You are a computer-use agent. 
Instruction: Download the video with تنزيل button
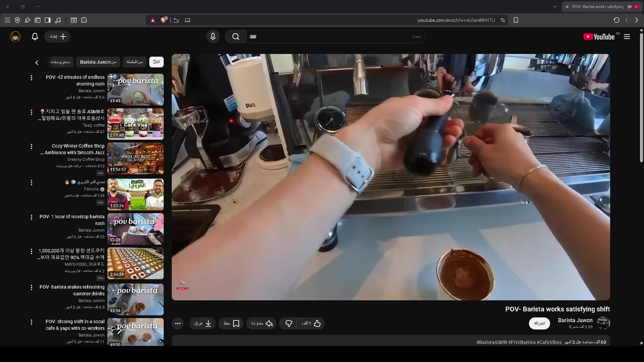pyautogui.click(x=203, y=323)
